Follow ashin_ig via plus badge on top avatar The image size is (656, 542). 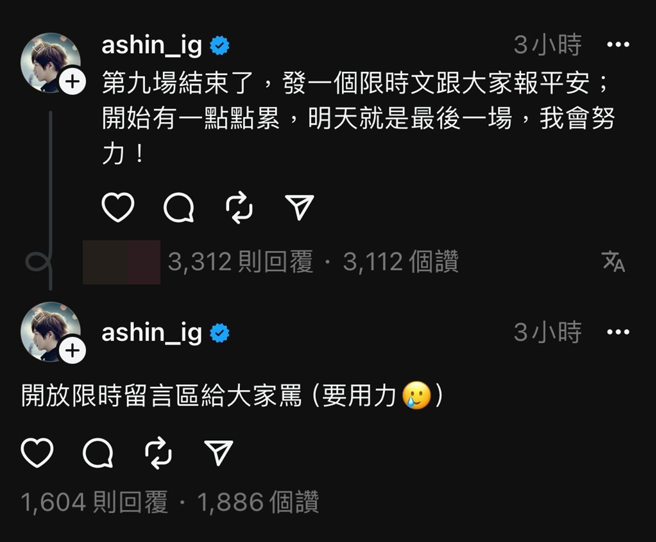[72, 81]
